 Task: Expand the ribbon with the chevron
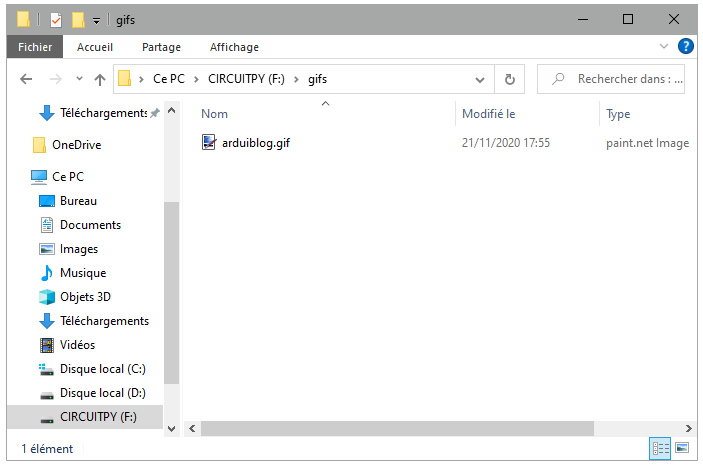664,46
